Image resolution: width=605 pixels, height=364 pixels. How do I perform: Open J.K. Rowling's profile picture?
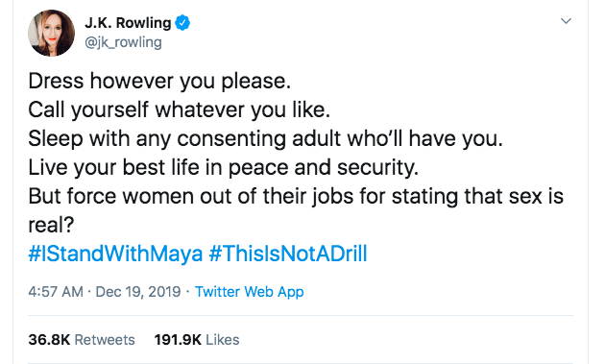pyautogui.click(x=51, y=34)
